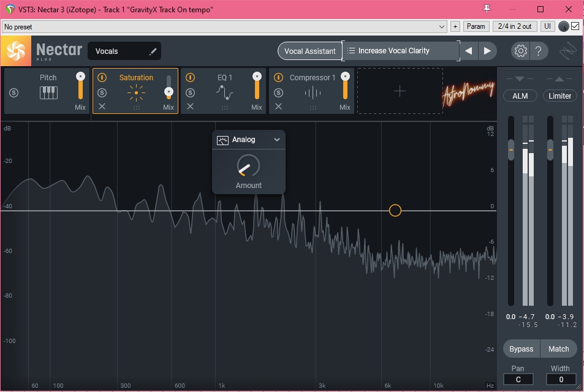Click the Saturation module's drag handle dots
The image size is (584, 392).
136,108
